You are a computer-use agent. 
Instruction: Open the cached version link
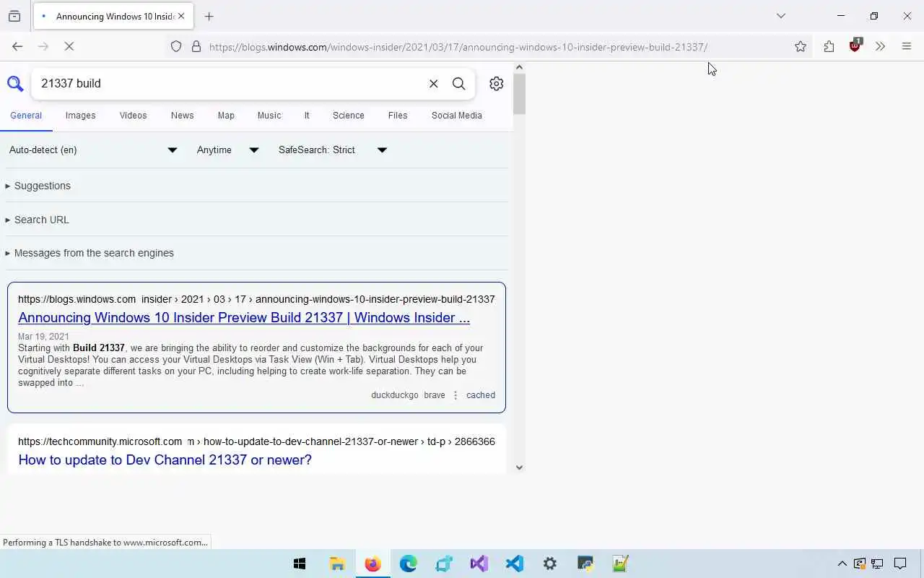pos(481,395)
